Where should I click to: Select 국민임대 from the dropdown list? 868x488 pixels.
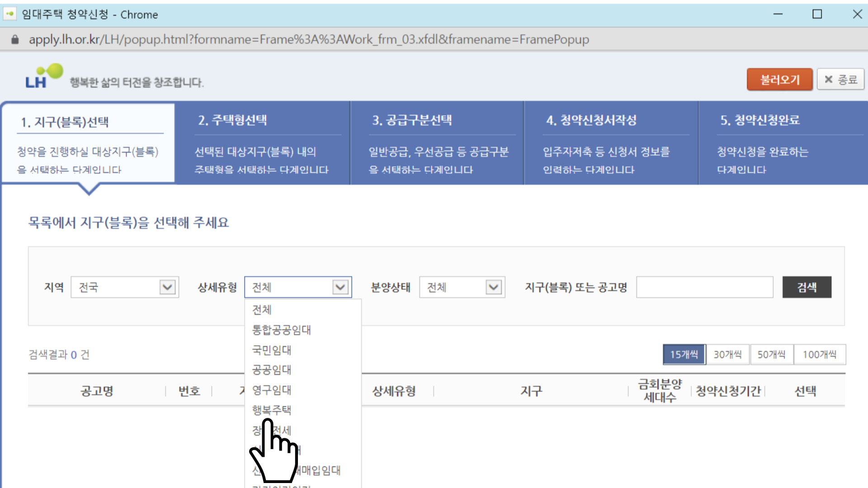click(271, 350)
